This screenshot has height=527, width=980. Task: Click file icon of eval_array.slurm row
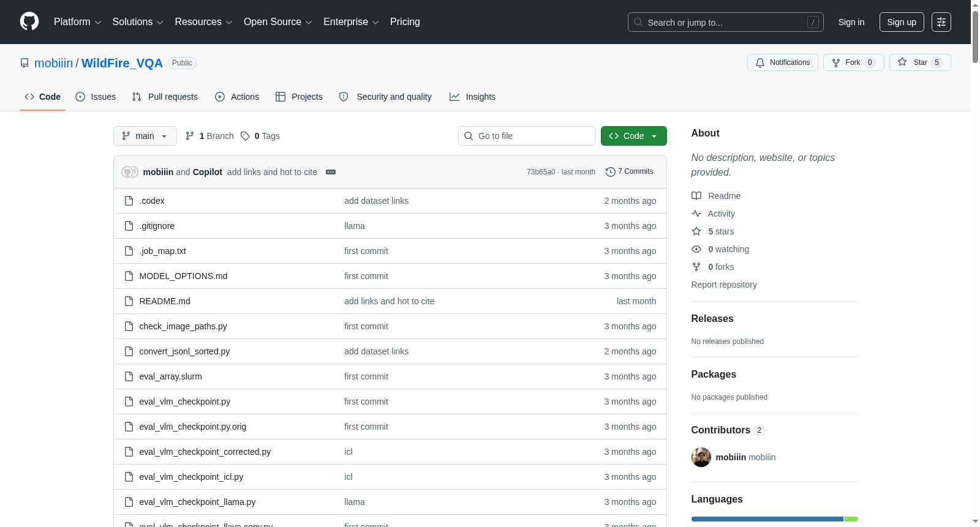129,376
